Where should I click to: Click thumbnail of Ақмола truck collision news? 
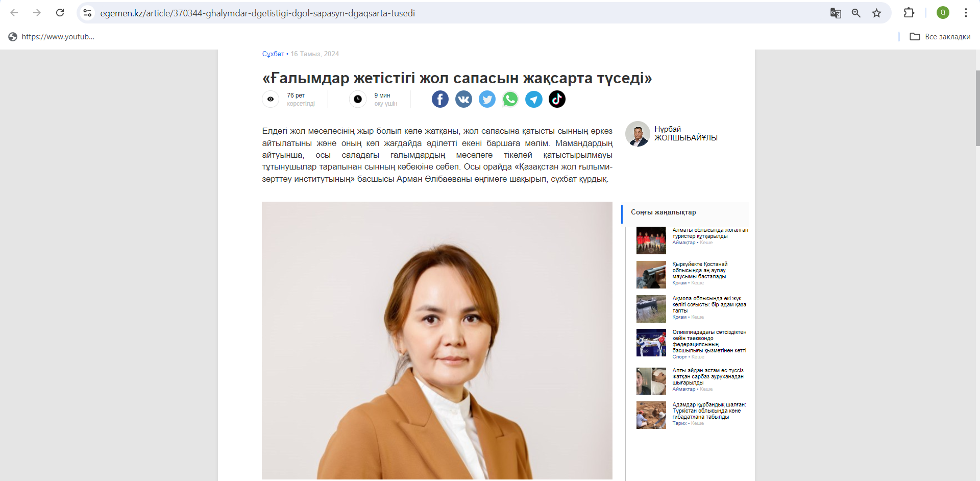[651, 308]
